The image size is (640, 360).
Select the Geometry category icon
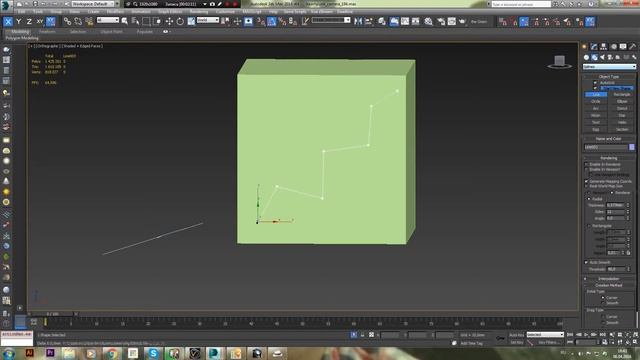pos(587,58)
